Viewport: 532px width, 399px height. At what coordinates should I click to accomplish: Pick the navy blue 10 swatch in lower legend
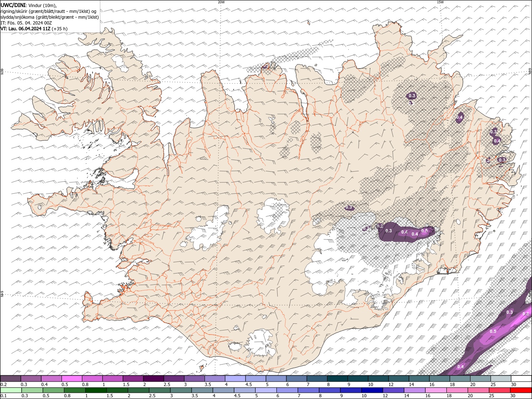tap(372, 390)
